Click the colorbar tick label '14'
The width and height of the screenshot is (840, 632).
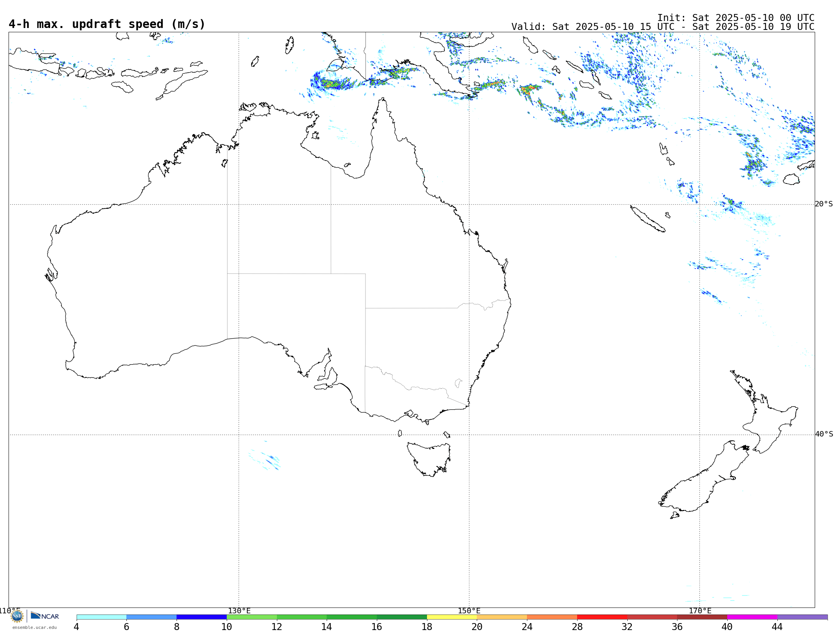click(x=327, y=627)
